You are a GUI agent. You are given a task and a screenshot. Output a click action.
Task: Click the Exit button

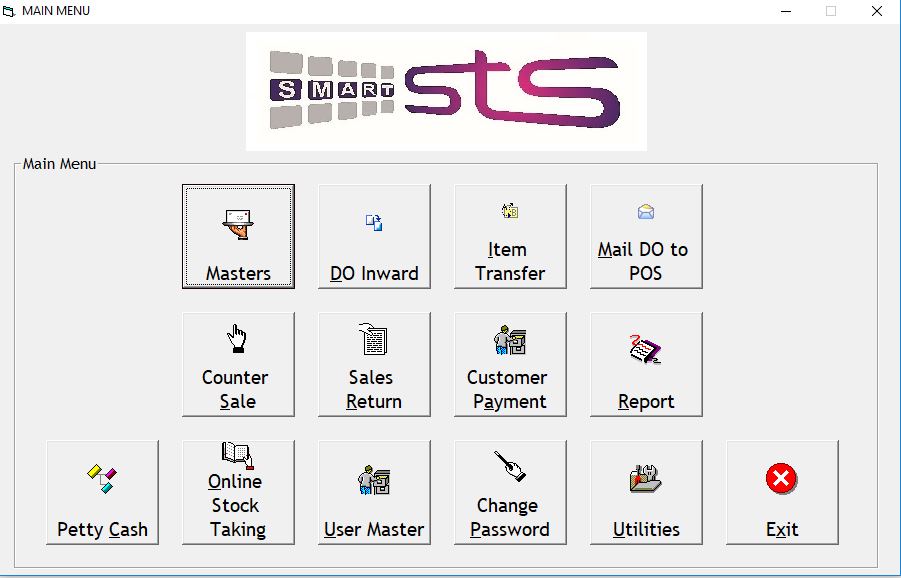tap(782, 492)
